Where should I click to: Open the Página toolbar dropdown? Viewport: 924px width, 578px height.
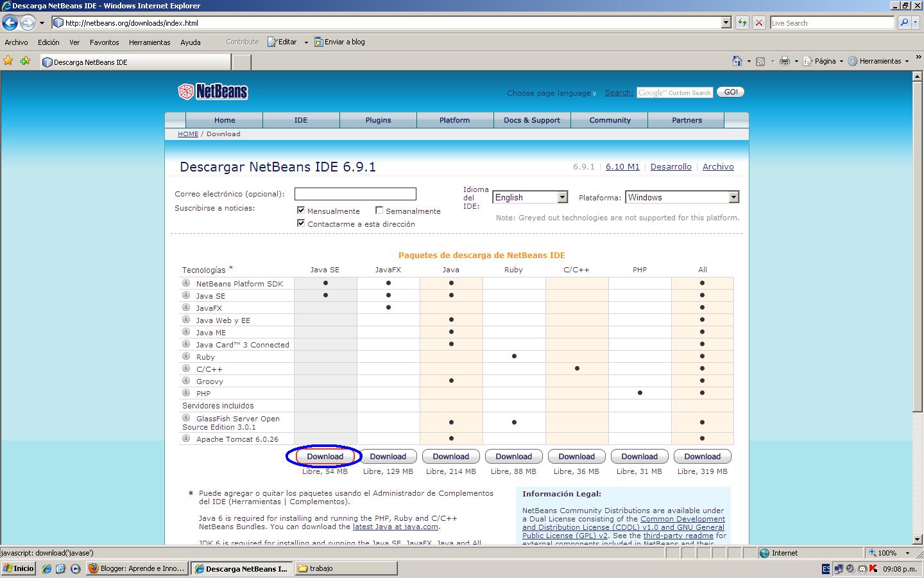(823, 61)
